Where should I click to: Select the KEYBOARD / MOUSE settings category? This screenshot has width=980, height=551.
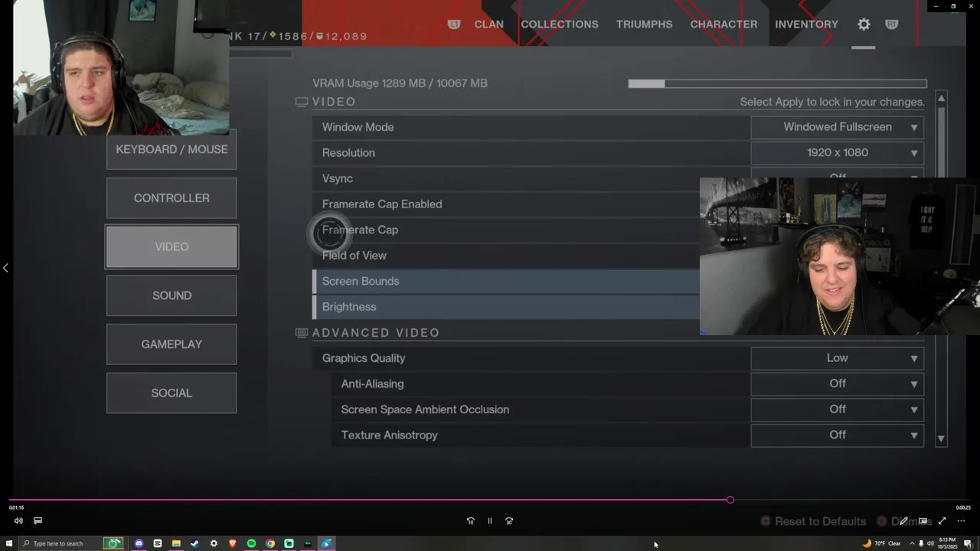pyautogui.click(x=171, y=149)
